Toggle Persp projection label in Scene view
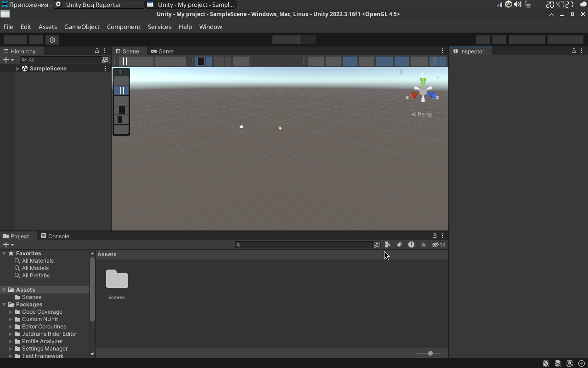The image size is (588, 368). tap(422, 115)
